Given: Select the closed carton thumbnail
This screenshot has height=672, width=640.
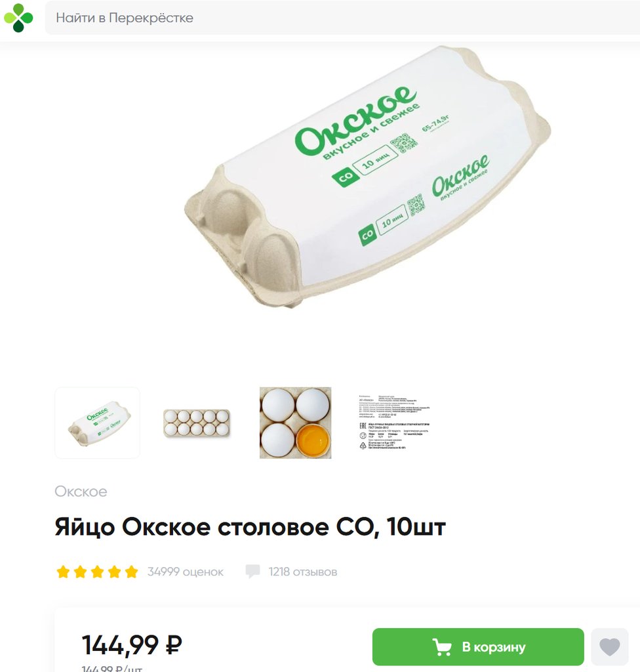Looking at the screenshot, I should pyautogui.click(x=97, y=423).
